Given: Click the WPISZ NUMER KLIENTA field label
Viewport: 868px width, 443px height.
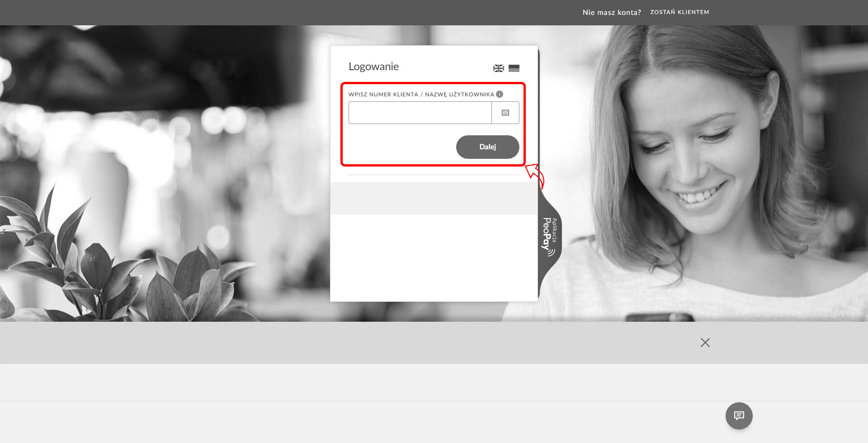Looking at the screenshot, I should click(x=421, y=95).
